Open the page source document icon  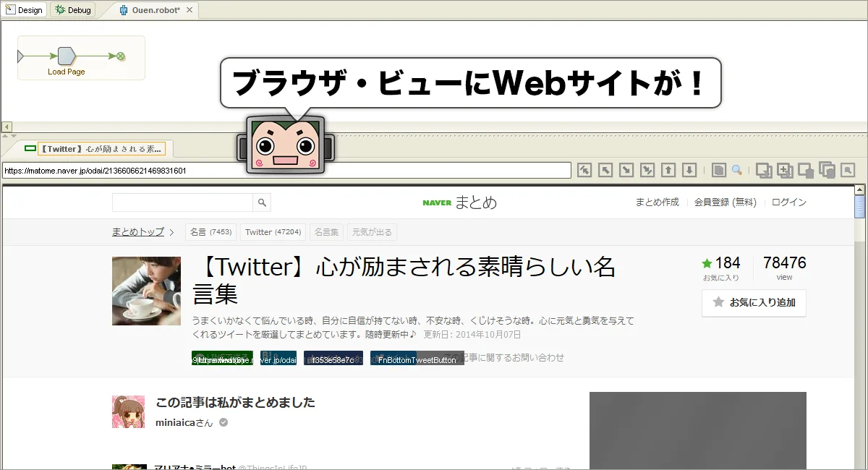point(718,170)
